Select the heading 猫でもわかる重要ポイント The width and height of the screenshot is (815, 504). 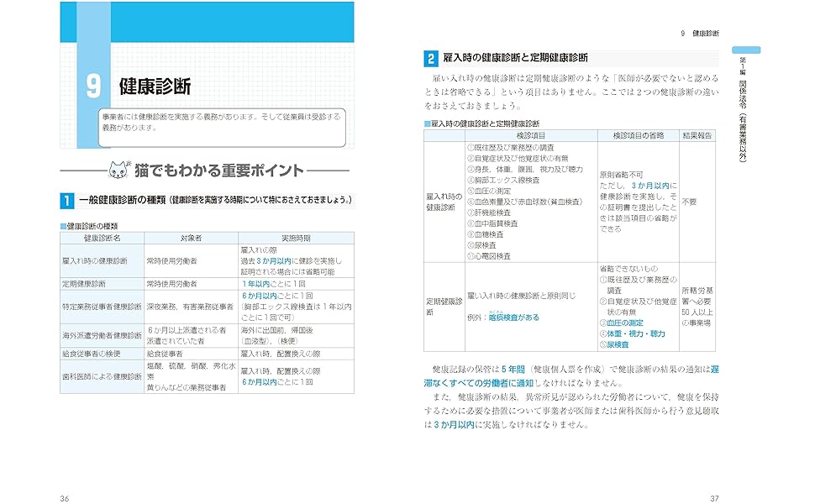(218, 171)
